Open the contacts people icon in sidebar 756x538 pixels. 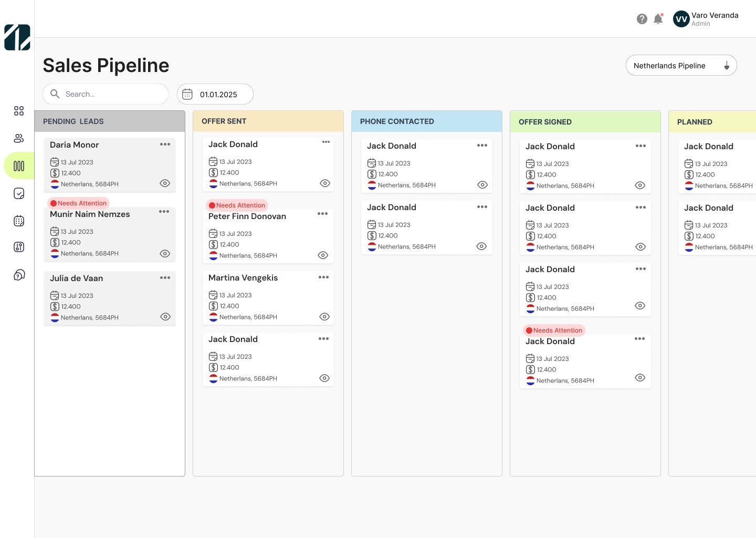point(19,138)
